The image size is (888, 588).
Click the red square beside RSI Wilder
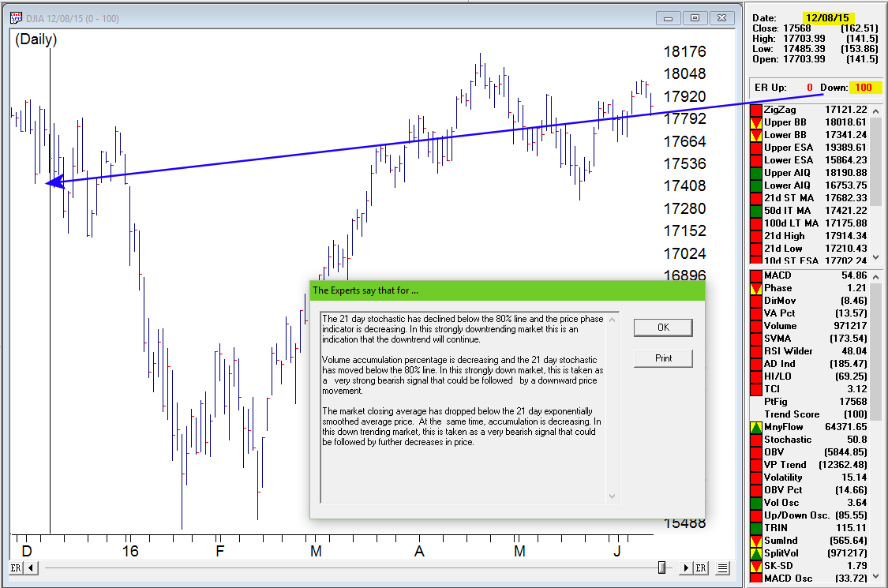tap(755, 351)
